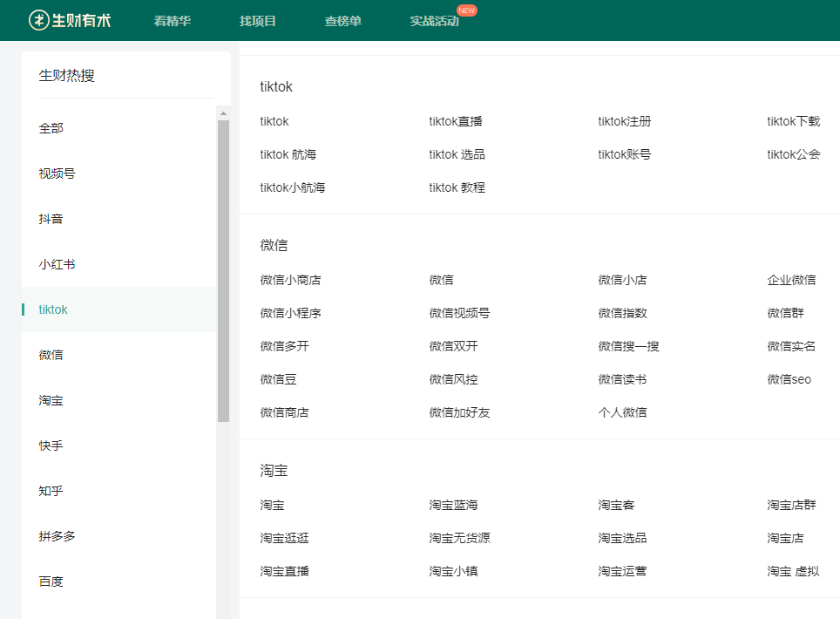Click the 生财有术 logo icon
The height and width of the screenshot is (619, 840).
pyautogui.click(x=38, y=20)
